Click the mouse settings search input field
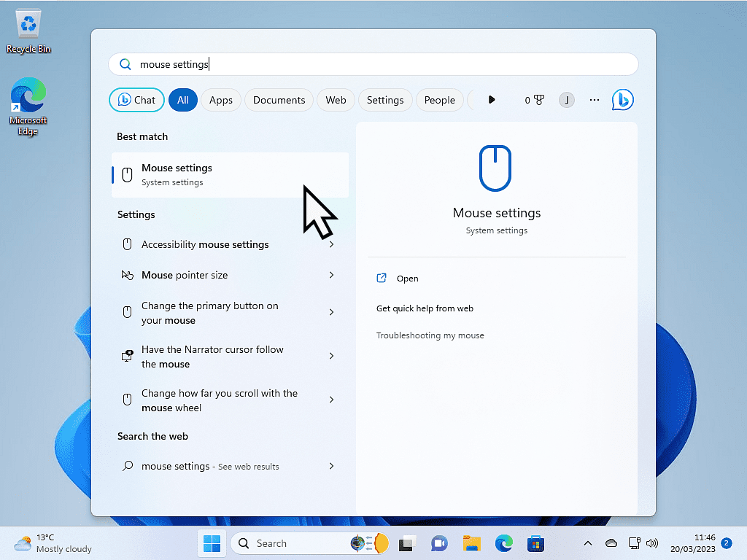The image size is (747, 560). [379, 64]
